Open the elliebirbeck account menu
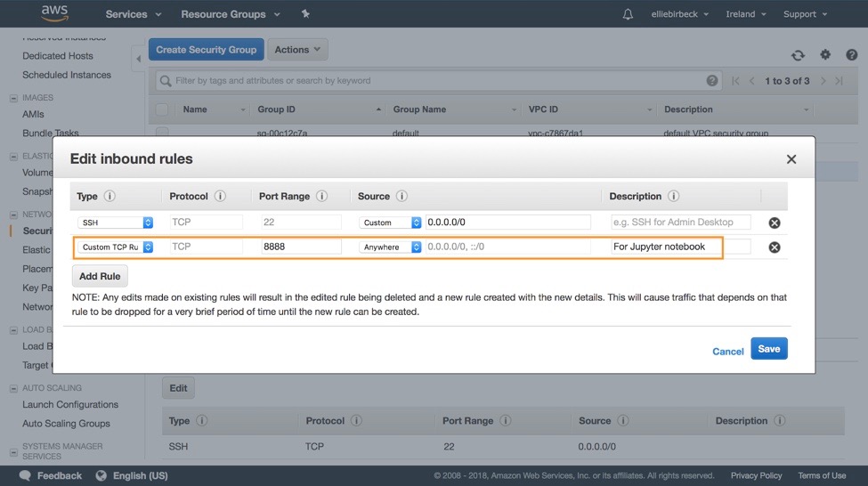 [680, 14]
